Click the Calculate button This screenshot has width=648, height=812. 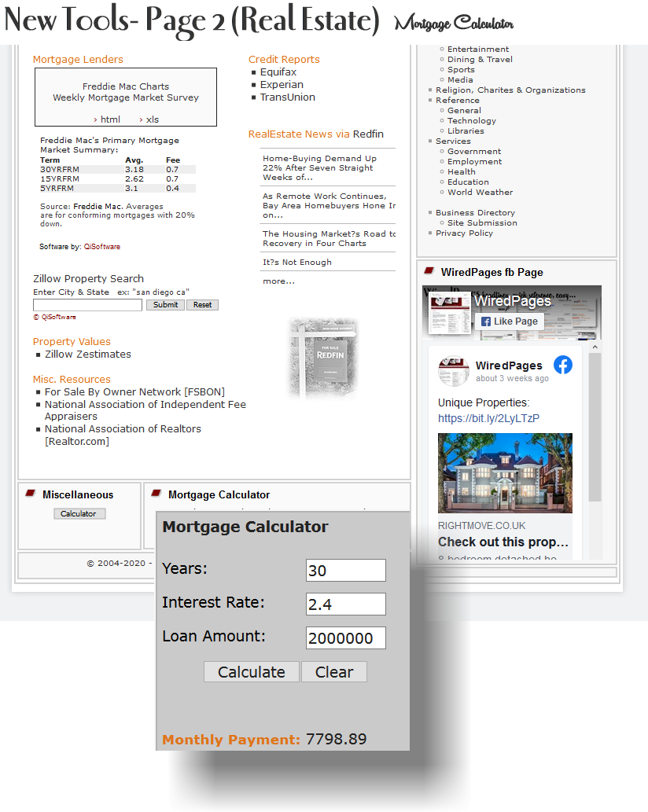(x=251, y=671)
